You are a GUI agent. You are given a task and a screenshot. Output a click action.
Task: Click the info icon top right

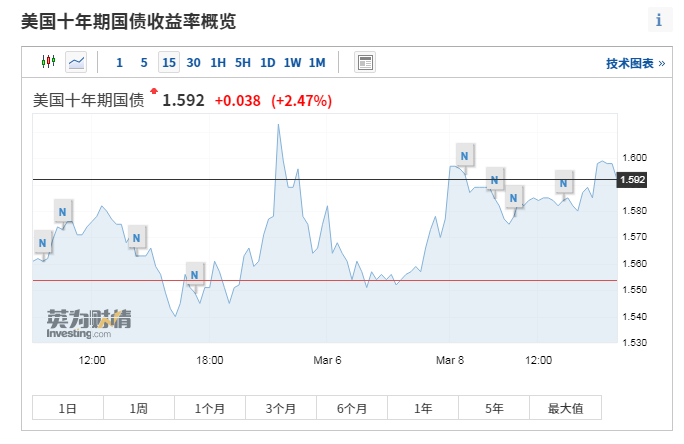click(x=658, y=20)
